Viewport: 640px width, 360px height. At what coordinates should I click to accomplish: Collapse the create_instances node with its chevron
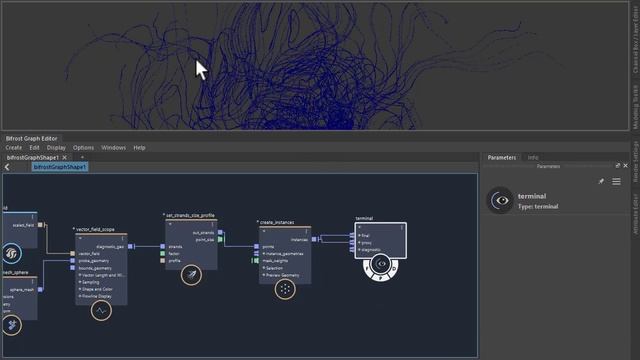pos(264,231)
